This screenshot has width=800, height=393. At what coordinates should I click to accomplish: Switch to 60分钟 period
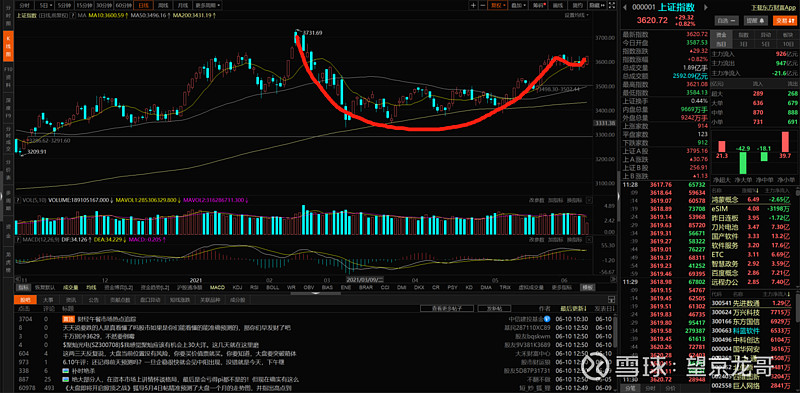coord(124,5)
